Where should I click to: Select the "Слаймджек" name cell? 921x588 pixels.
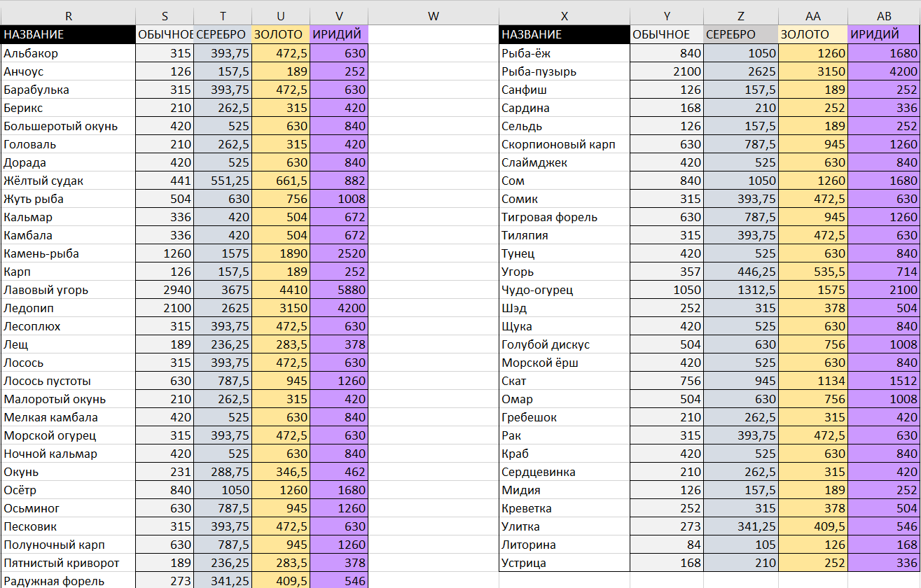[565, 162]
